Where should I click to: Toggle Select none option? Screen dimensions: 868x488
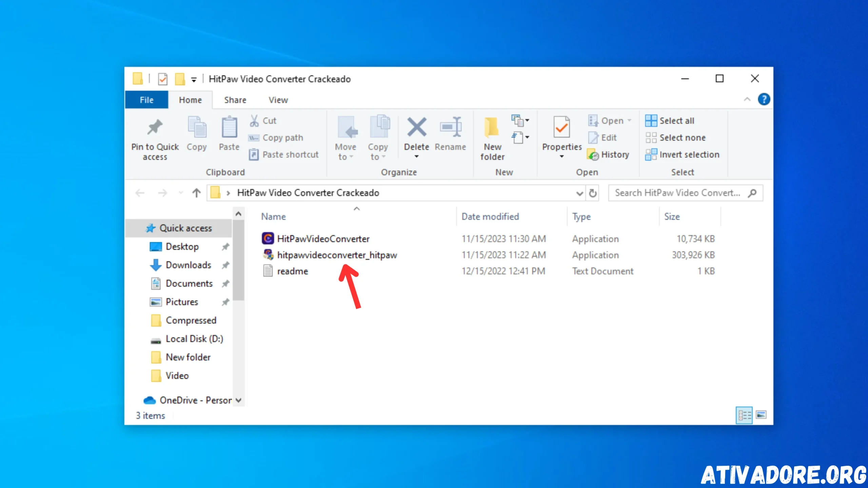point(682,137)
